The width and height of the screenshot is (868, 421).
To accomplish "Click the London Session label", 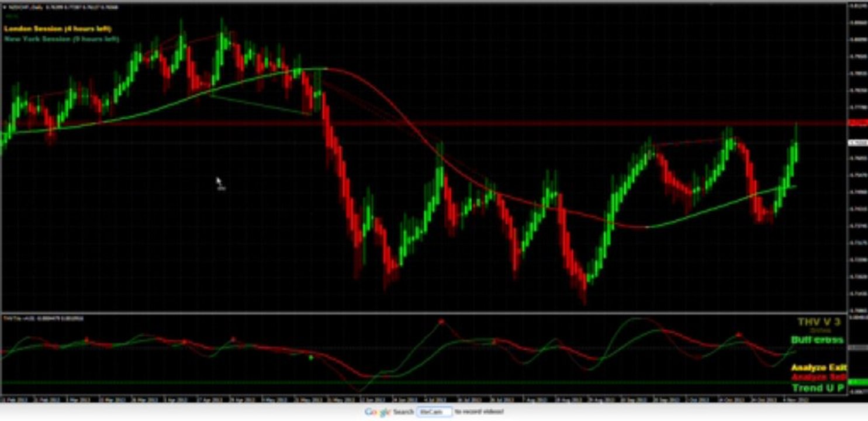I will point(58,28).
